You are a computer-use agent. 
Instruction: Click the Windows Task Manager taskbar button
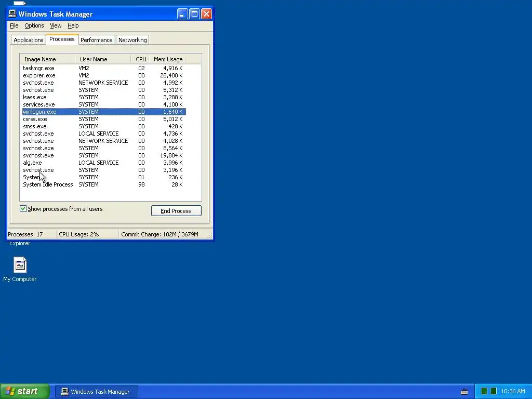pos(96,392)
